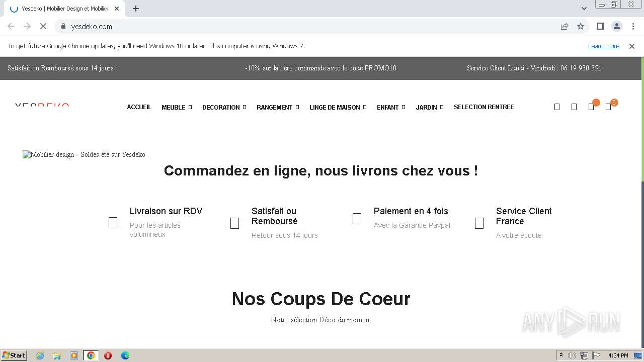Viewport: 644px width, 362px height.
Task: Click the Livraison sur RDV heading
Action: tap(166, 211)
